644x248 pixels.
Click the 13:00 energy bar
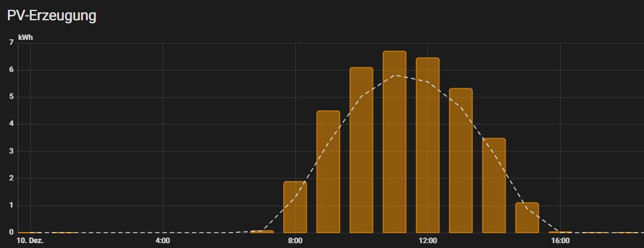pyautogui.click(x=461, y=160)
